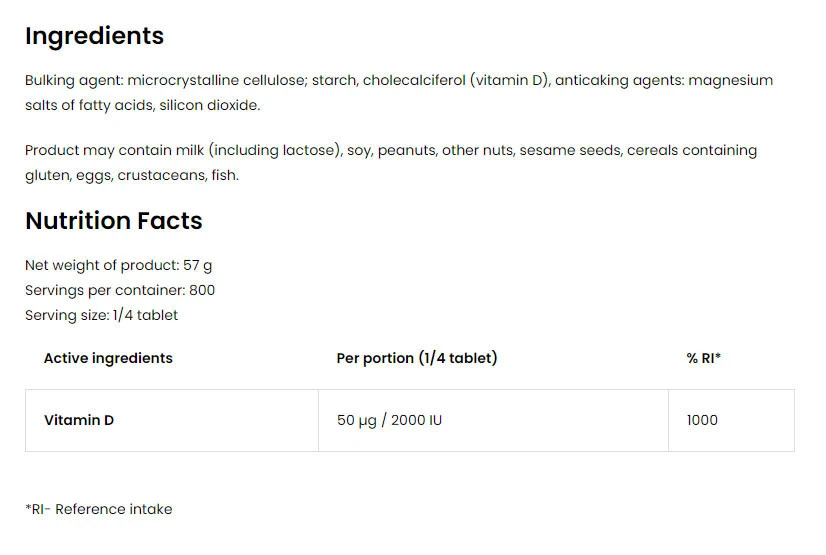This screenshot has height=555, width=826.
Task: Click the "Serving size: 1/4 tablet" line
Action: click(x=101, y=315)
